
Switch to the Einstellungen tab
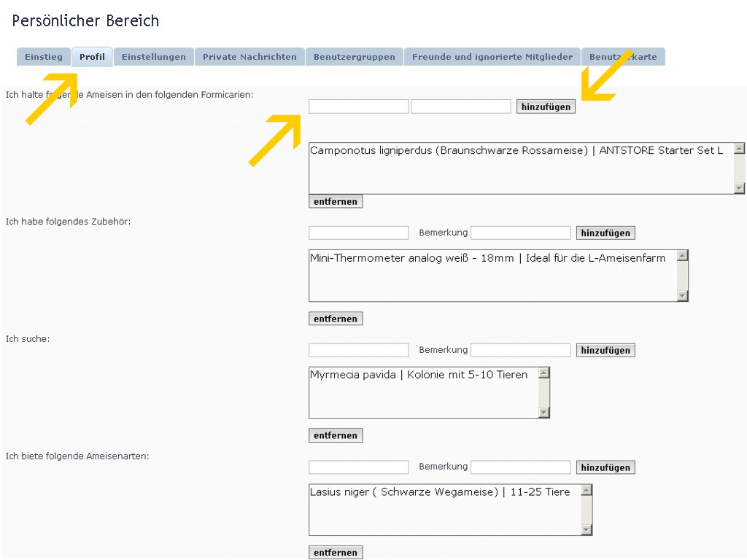[154, 57]
